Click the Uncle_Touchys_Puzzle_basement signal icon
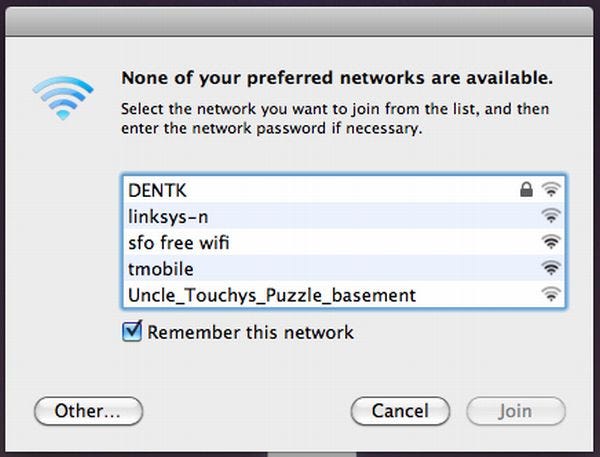 click(551, 295)
